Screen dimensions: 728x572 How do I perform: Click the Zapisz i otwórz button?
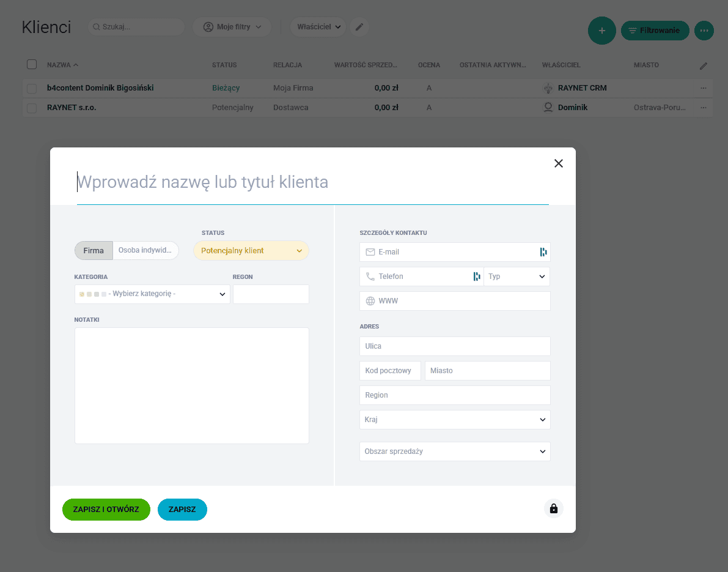tap(106, 510)
